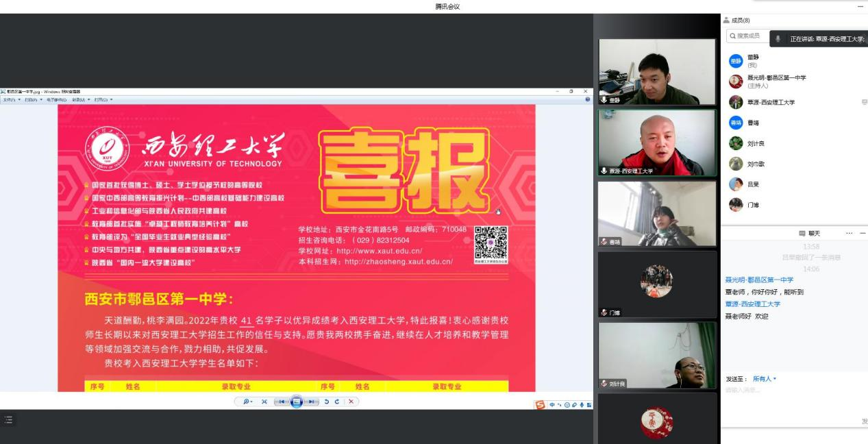Click muted mic icon on 刘计良's tile
Viewport: 868px width, 444px height.
click(604, 384)
